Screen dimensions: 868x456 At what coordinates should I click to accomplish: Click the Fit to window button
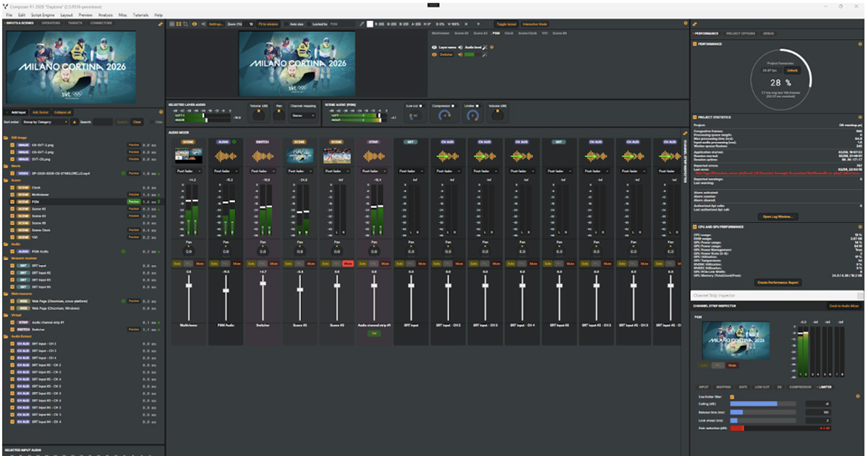point(268,24)
